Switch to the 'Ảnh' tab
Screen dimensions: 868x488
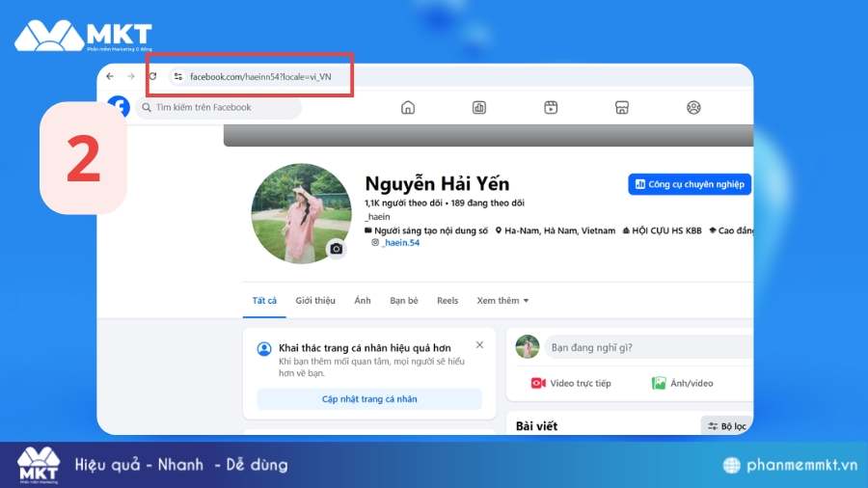[363, 301]
